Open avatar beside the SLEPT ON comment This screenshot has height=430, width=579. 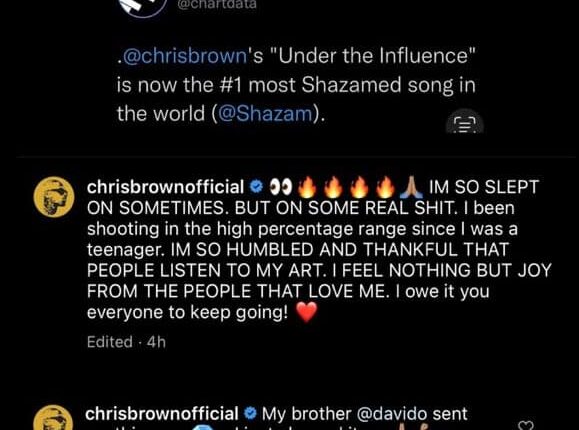tap(54, 197)
